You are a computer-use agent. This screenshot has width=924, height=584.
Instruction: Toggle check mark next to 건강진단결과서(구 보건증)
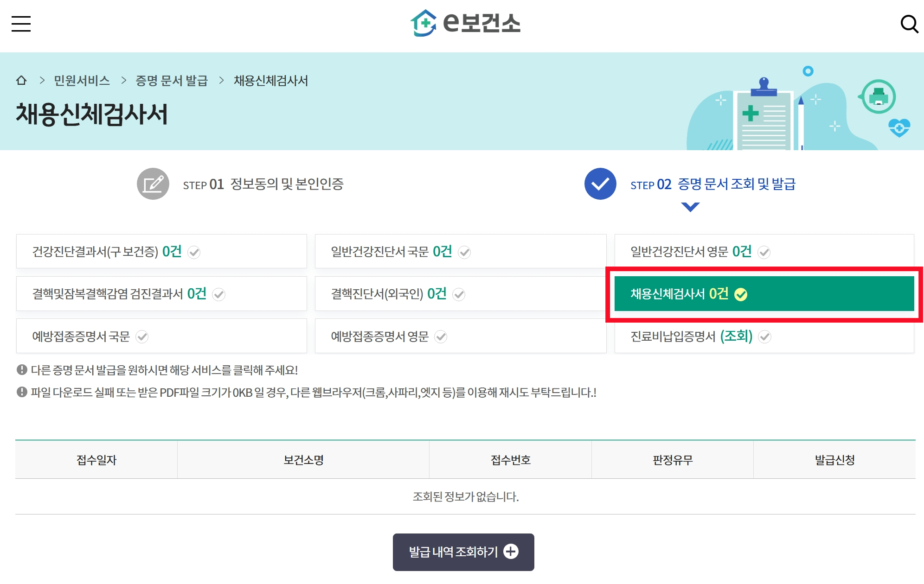point(194,252)
